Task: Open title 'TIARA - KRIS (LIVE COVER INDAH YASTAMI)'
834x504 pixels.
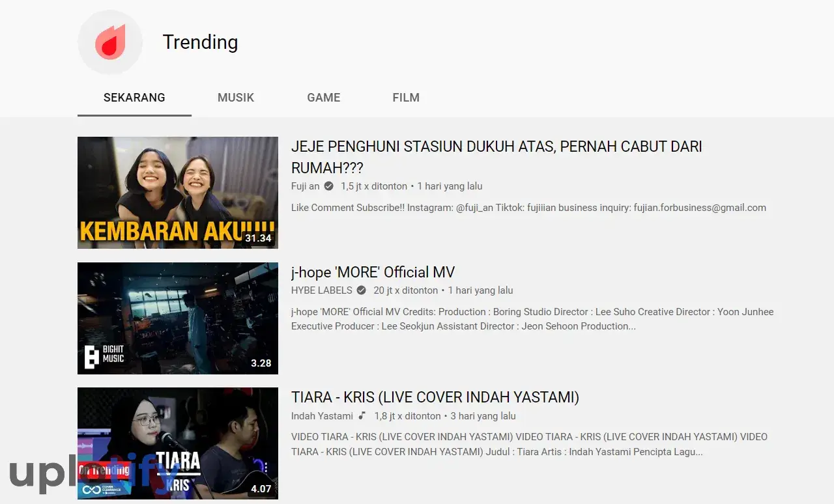Action: [435, 397]
